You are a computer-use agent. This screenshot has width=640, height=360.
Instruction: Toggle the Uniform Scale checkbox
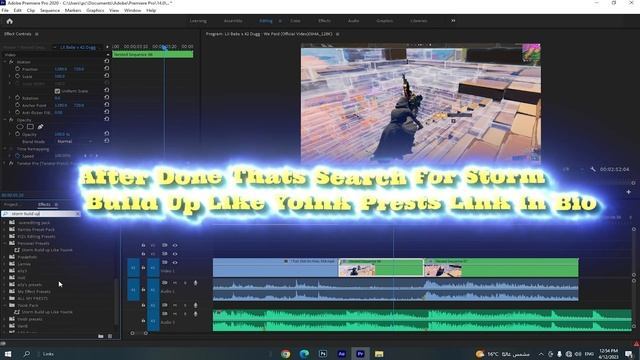coord(57,91)
